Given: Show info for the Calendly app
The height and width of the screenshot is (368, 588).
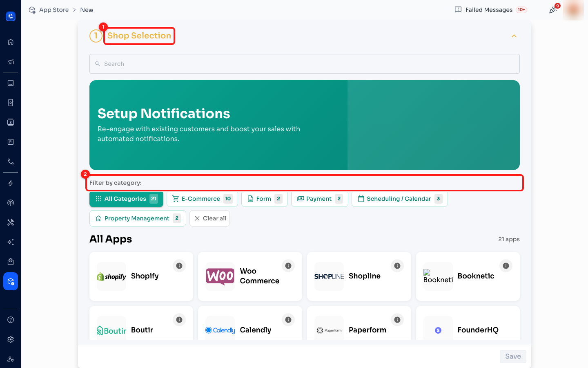Looking at the screenshot, I should (x=288, y=320).
